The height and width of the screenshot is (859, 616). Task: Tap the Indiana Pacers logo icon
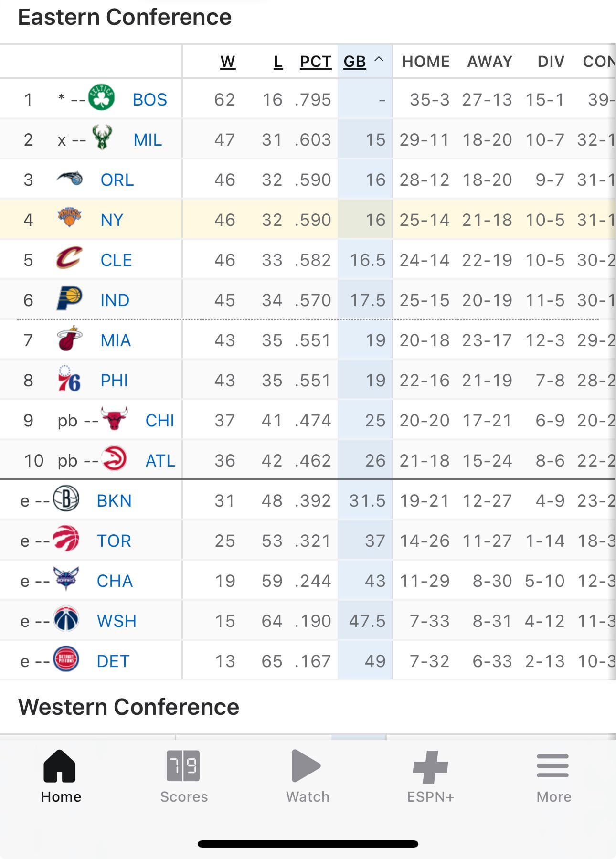(x=69, y=299)
